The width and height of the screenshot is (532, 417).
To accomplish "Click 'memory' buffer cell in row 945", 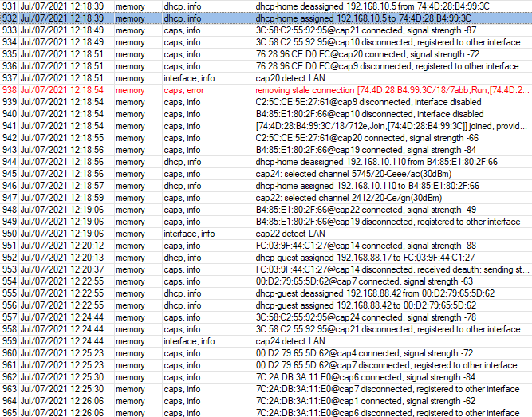I will point(130,174).
